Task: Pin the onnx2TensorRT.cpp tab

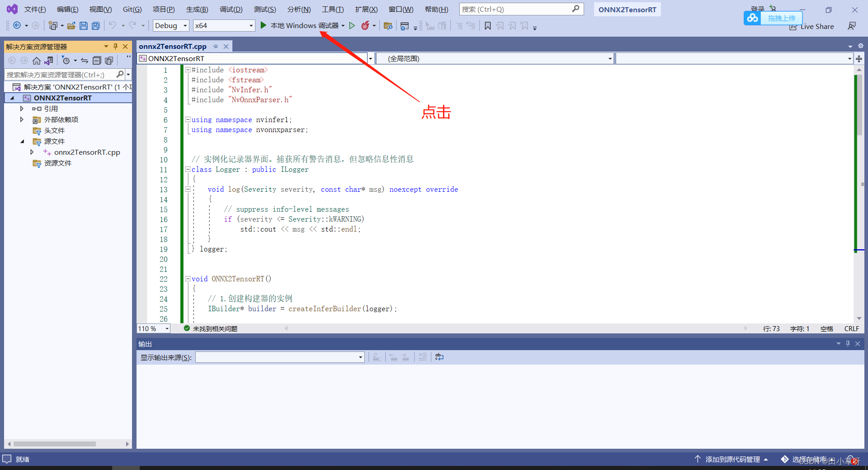Action: click(x=216, y=47)
